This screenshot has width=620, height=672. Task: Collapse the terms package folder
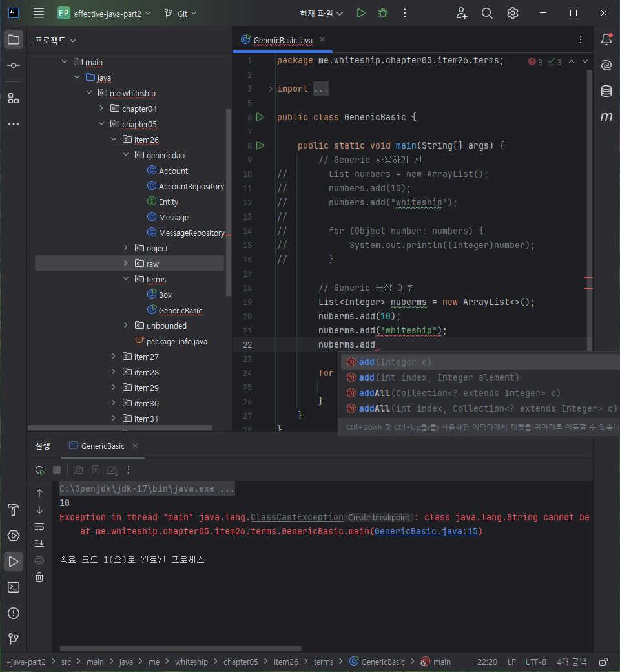[125, 278]
